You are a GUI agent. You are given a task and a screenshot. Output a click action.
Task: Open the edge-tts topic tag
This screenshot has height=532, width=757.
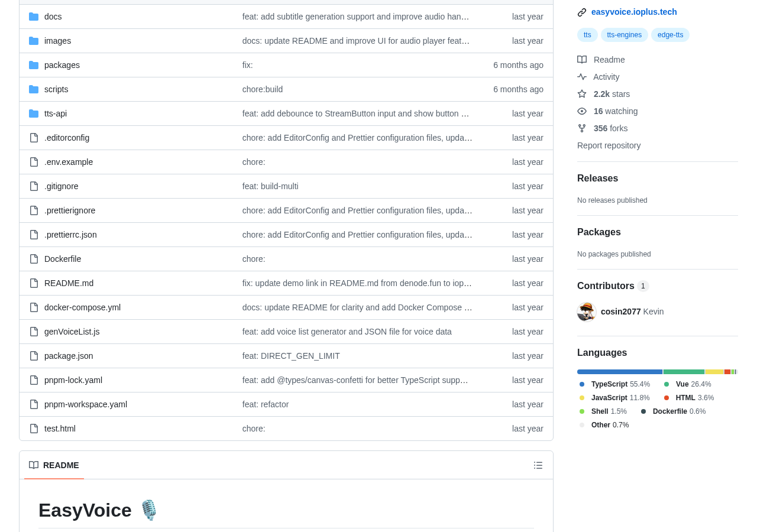coord(670,35)
